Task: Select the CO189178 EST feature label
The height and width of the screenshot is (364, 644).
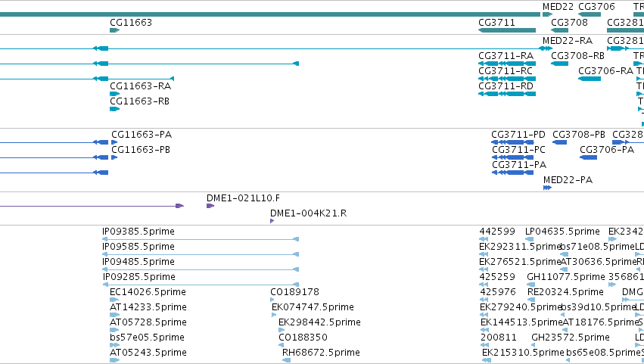Action: pyautogui.click(x=294, y=291)
